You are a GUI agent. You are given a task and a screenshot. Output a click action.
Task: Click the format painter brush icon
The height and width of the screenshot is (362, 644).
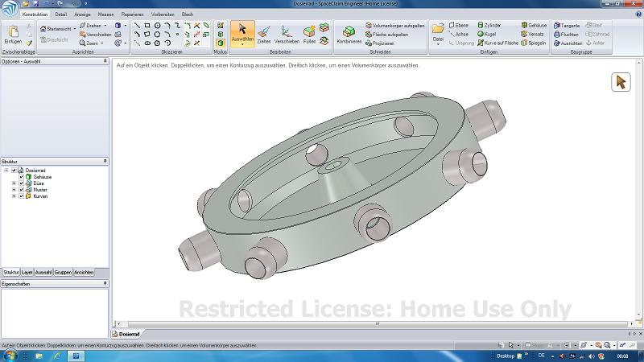click(29, 43)
